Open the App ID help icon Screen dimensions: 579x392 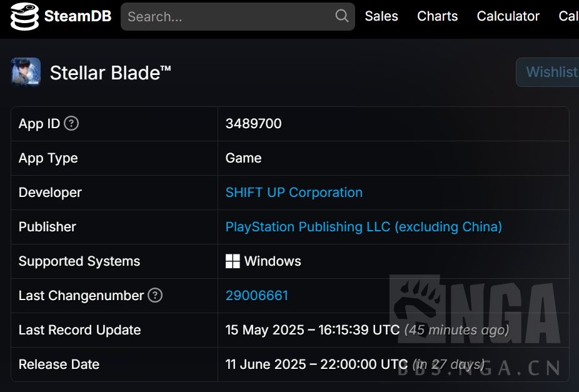pyautogui.click(x=72, y=124)
